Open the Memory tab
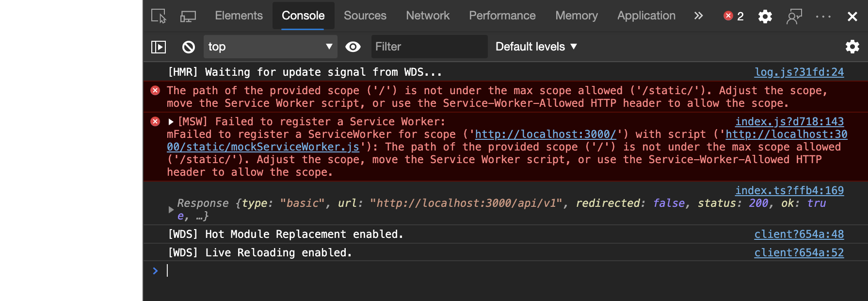Image resolution: width=868 pixels, height=301 pixels. click(x=577, y=16)
